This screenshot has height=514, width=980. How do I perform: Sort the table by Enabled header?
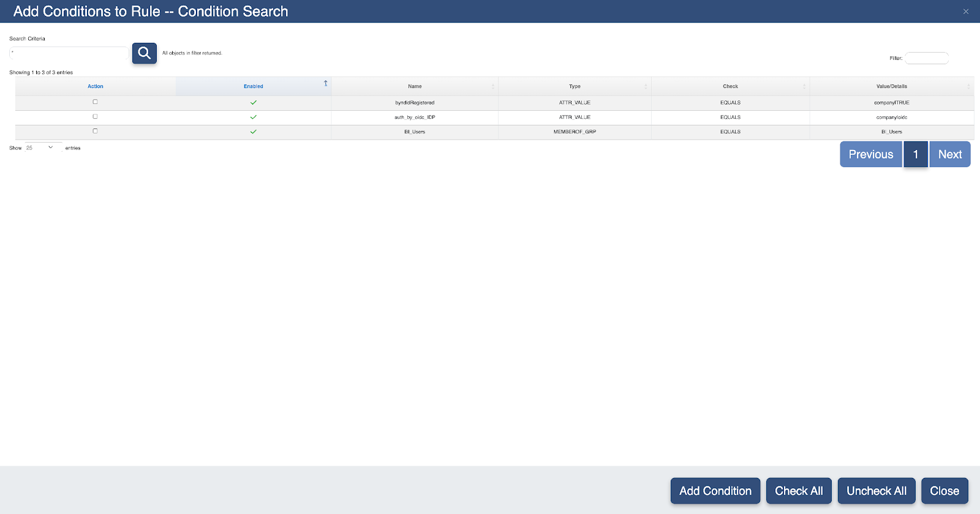pos(254,86)
